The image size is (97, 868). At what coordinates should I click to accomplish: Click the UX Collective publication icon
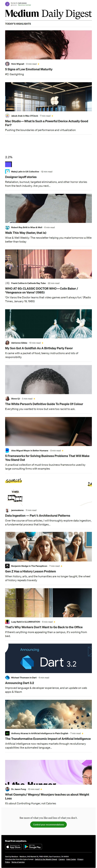7,172
